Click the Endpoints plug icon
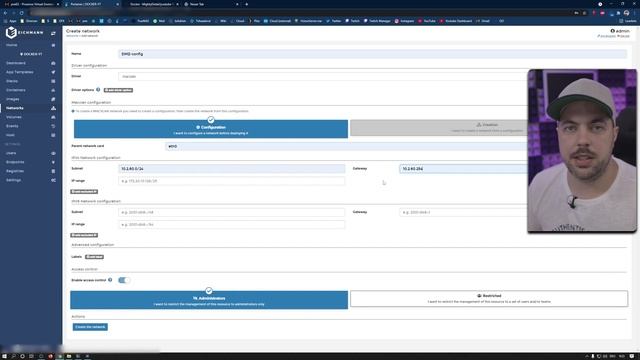640x360 pixels. pyautogui.click(x=53, y=162)
